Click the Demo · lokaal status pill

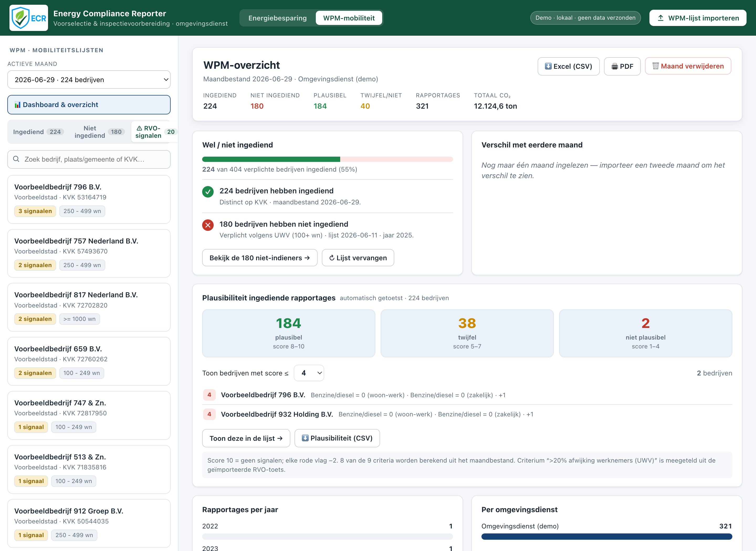coord(586,18)
